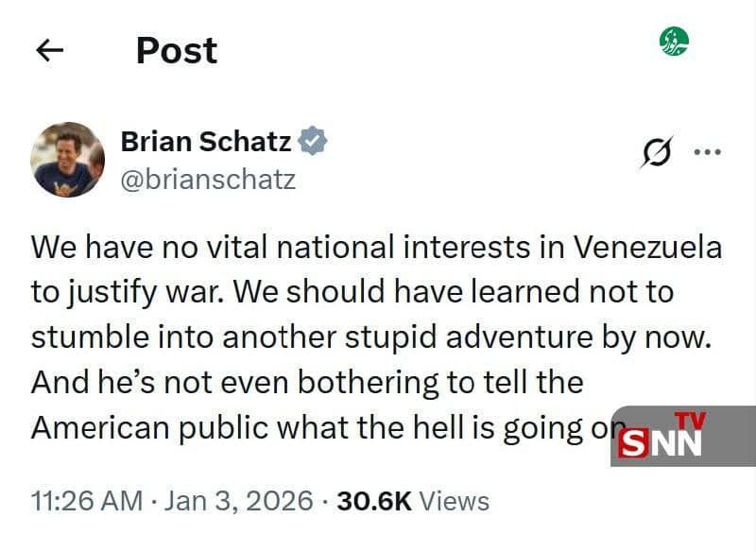The width and height of the screenshot is (756, 552).
Task: Click the green circular logo at top right
Action: point(674,42)
